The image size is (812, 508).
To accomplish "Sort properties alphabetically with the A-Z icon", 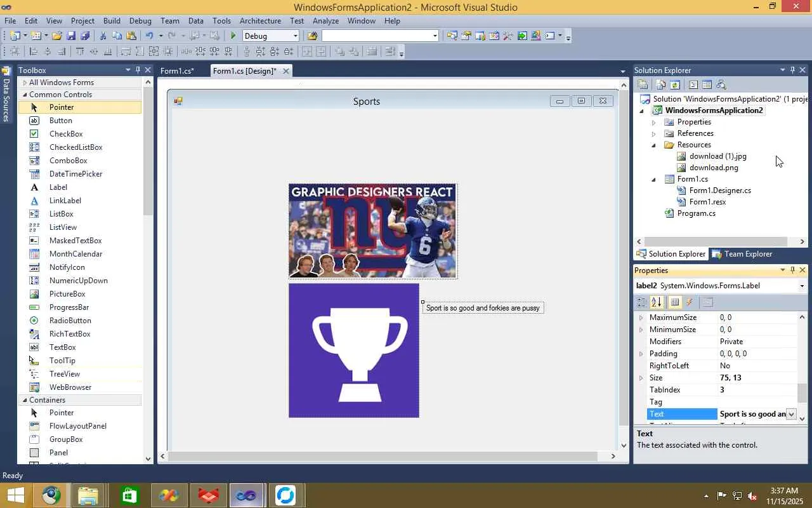I will point(657,302).
